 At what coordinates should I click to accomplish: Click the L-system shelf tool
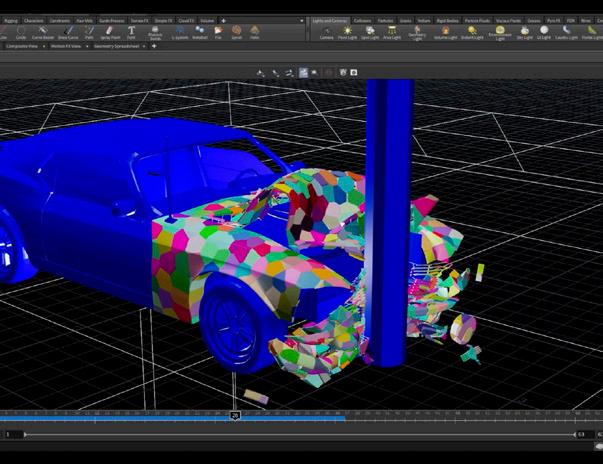pyautogui.click(x=180, y=32)
